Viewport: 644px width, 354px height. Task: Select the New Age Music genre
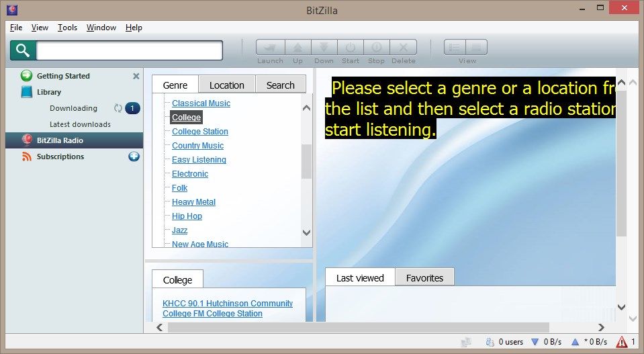click(200, 244)
